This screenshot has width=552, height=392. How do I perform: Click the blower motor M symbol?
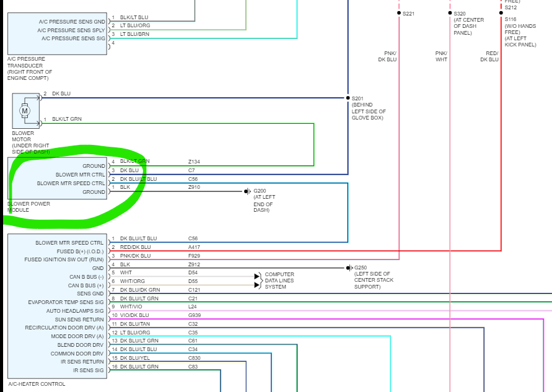point(25,111)
